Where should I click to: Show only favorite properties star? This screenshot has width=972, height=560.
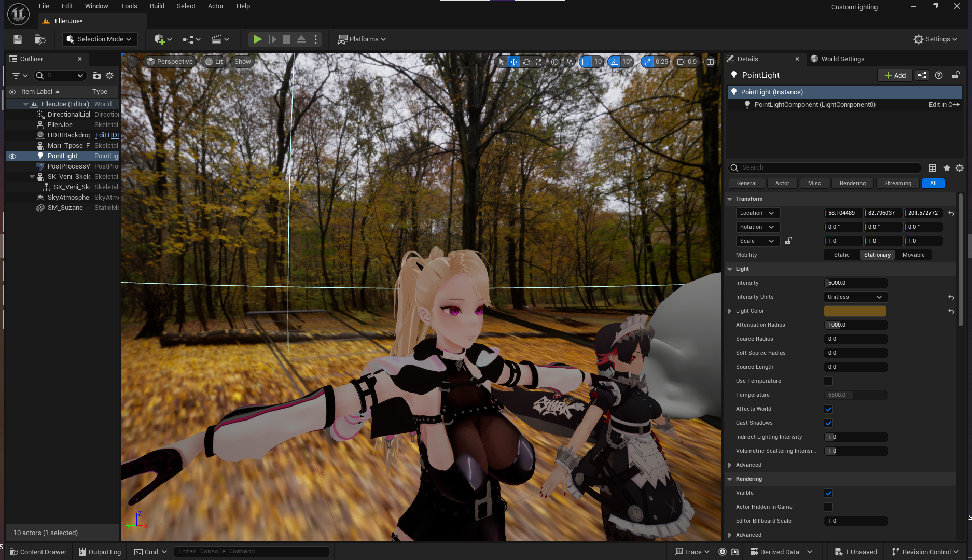point(947,168)
